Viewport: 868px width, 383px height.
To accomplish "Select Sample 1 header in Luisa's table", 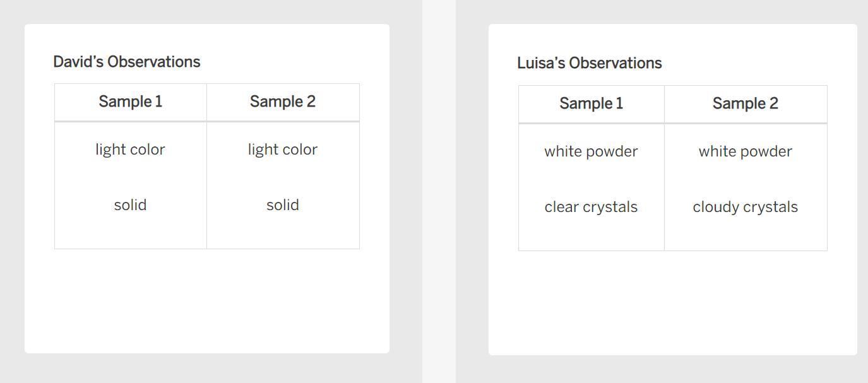I will 591,103.
